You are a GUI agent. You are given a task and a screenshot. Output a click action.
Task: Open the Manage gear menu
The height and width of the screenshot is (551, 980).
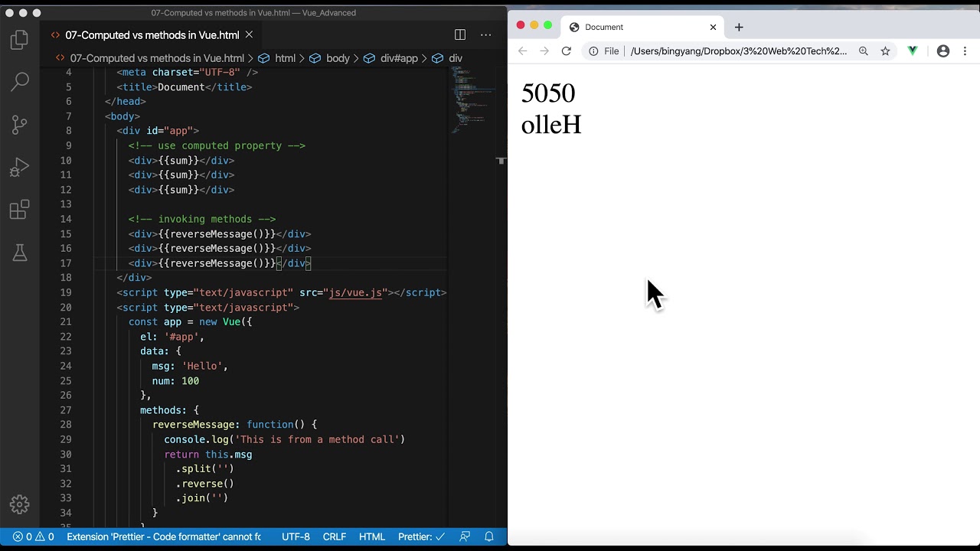[20, 504]
